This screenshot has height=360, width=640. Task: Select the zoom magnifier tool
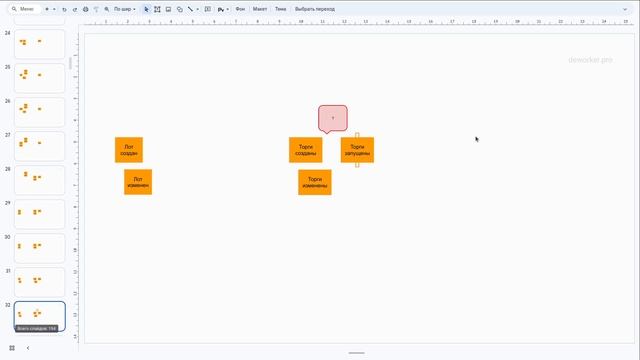[107, 9]
